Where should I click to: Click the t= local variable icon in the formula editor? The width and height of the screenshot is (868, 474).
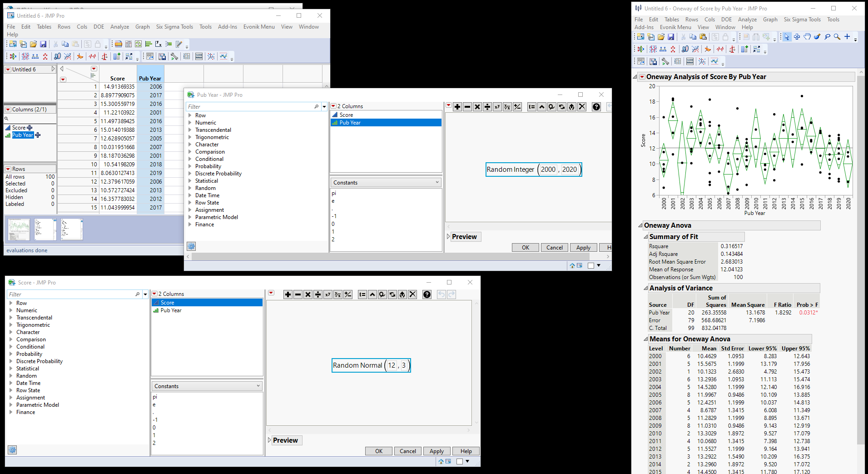[531, 107]
